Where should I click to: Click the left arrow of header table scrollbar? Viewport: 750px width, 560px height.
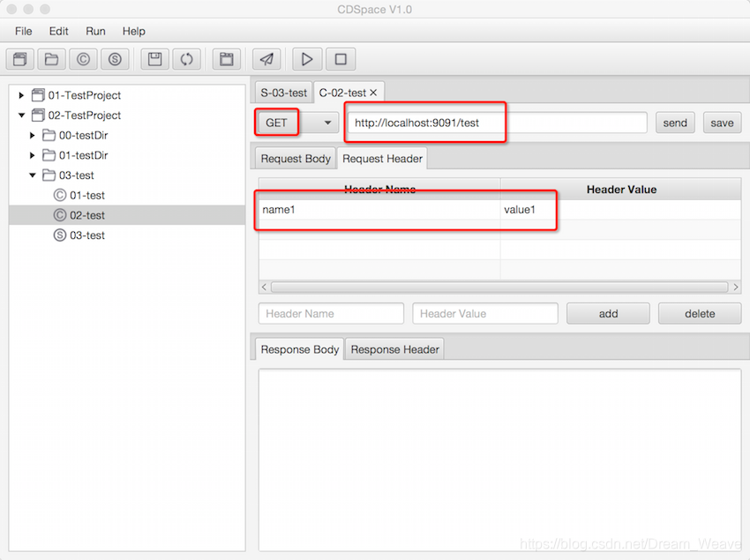[264, 287]
